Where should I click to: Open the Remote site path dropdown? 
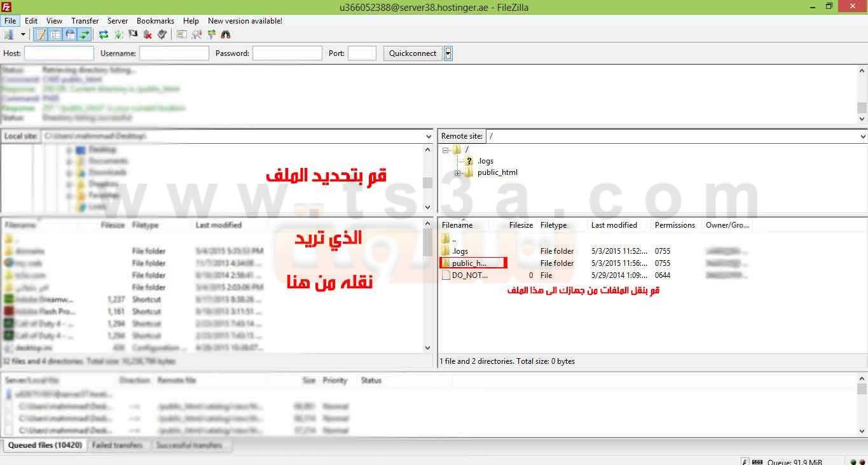coord(863,136)
